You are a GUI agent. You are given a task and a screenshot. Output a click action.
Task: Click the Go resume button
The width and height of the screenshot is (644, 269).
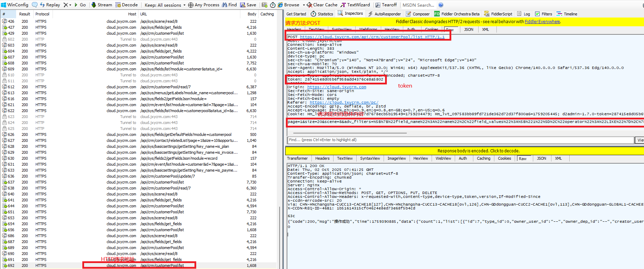pos(80,5)
